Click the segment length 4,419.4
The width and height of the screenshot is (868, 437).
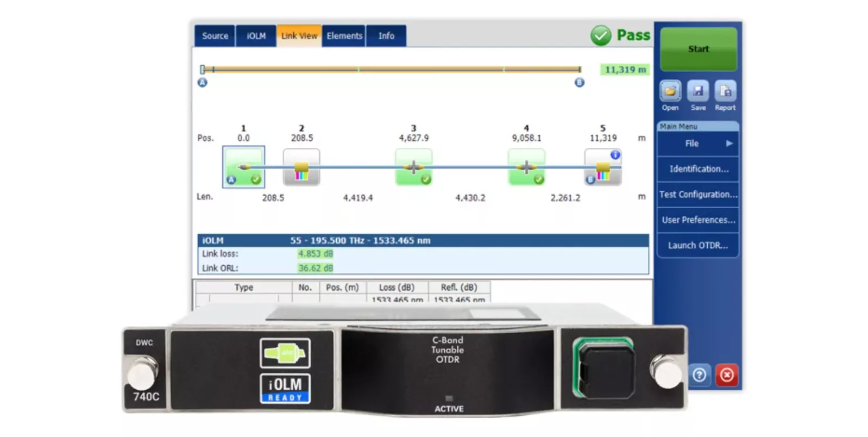pos(358,198)
